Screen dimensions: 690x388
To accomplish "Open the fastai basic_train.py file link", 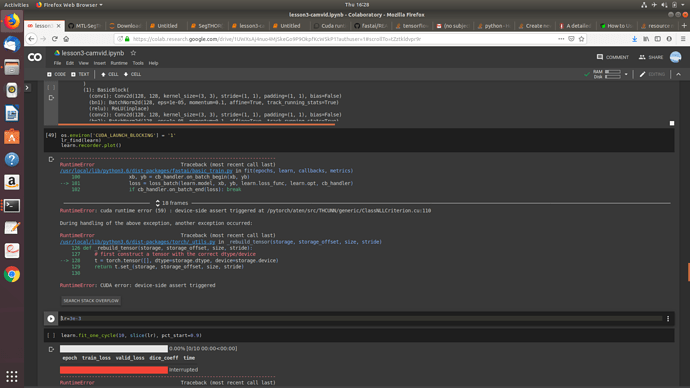I will coord(146,171).
